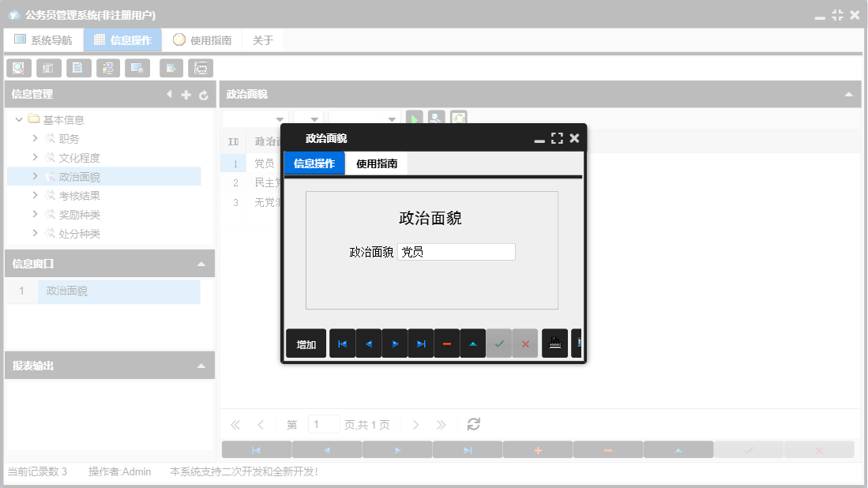This screenshot has width=868, height=488.
Task: Expand the 职务 tree node
Action: click(x=34, y=138)
